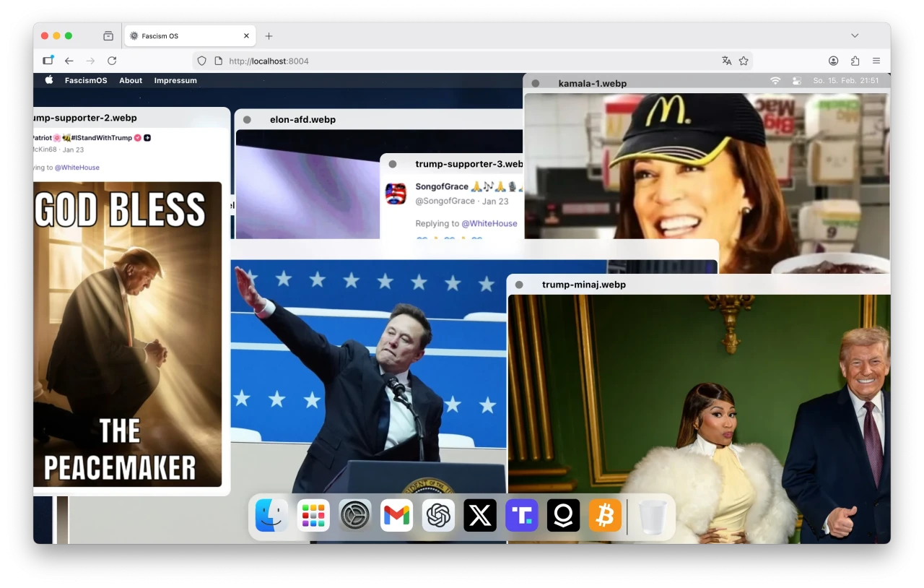Click the X app icon in dock
This screenshot has width=924, height=588.
tap(480, 516)
